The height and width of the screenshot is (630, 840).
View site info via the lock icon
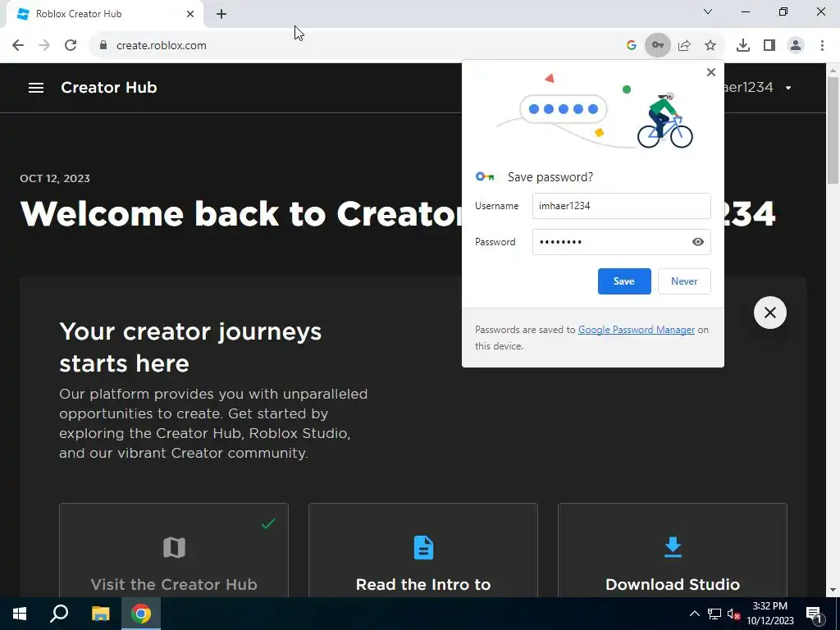click(103, 46)
